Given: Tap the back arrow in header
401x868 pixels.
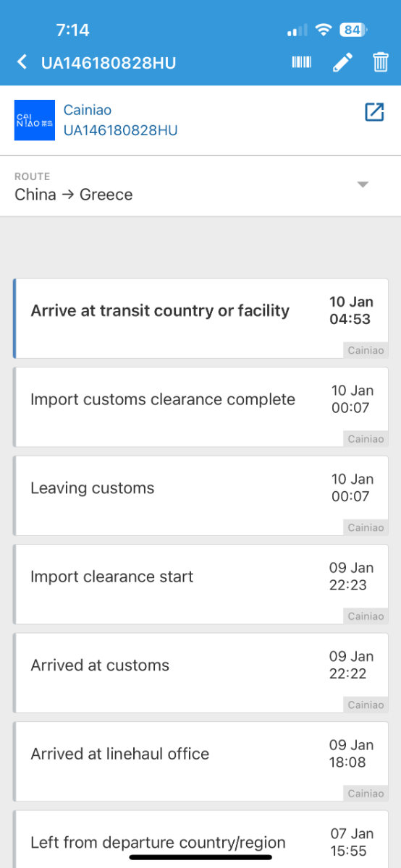Looking at the screenshot, I should click(22, 62).
